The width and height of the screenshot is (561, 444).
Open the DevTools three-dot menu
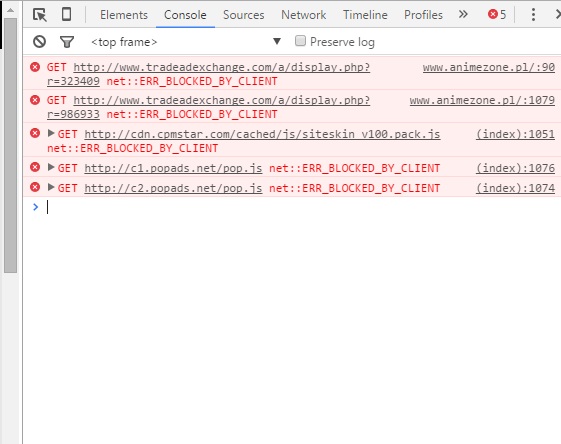coord(533,15)
